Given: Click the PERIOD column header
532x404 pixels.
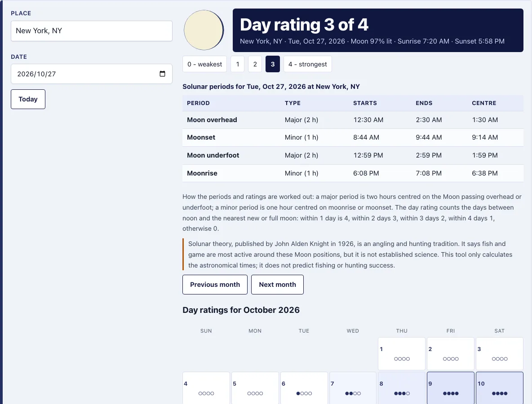Looking at the screenshot, I should 199,103.
